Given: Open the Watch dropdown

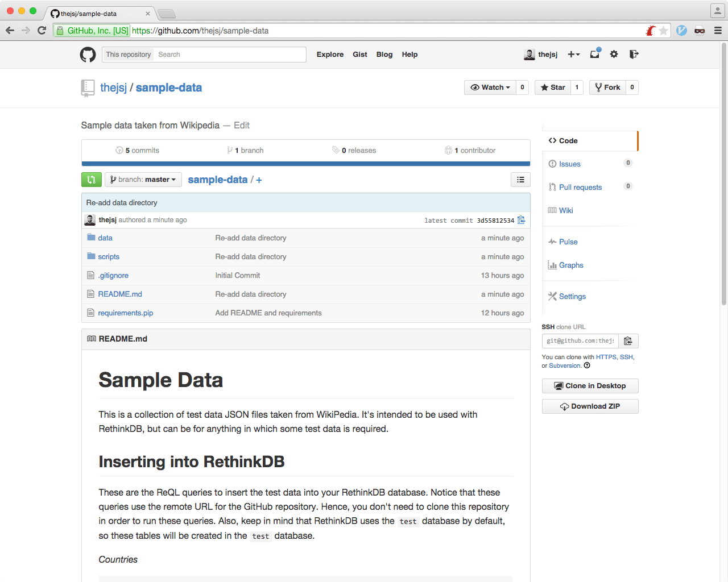Looking at the screenshot, I should [490, 88].
